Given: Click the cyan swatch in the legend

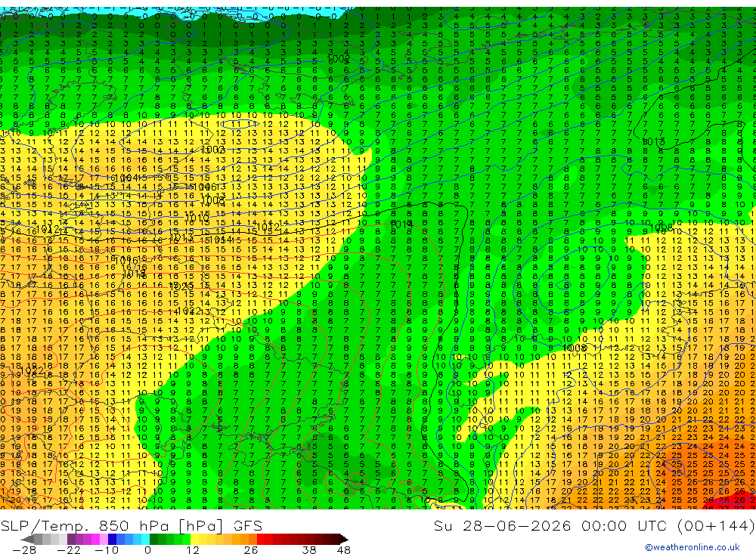Looking at the screenshot, I should (145, 539).
